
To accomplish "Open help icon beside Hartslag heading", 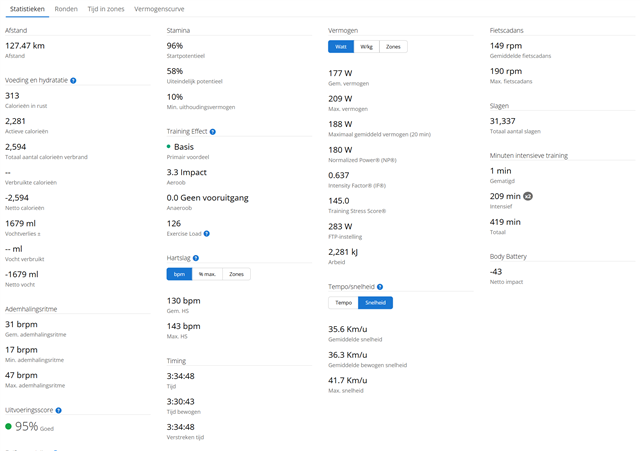I will pos(196,258).
